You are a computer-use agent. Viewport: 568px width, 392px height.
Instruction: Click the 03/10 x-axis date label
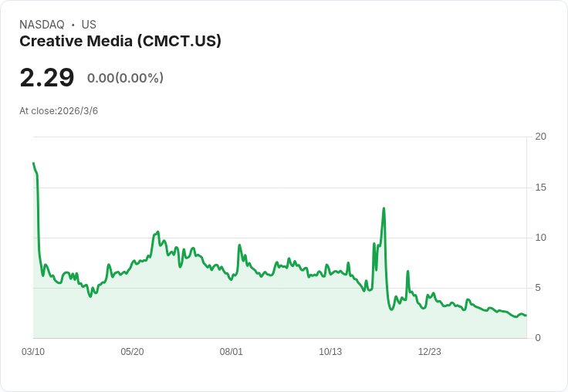click(x=33, y=351)
